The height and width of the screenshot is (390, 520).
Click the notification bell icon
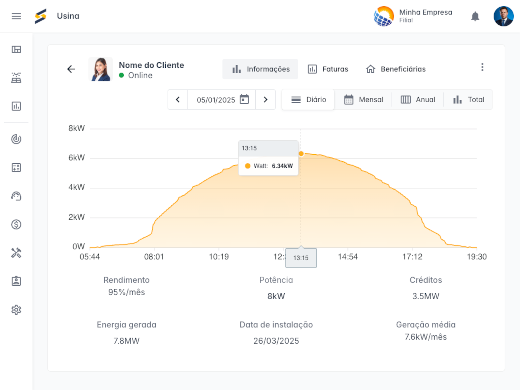pyautogui.click(x=475, y=16)
